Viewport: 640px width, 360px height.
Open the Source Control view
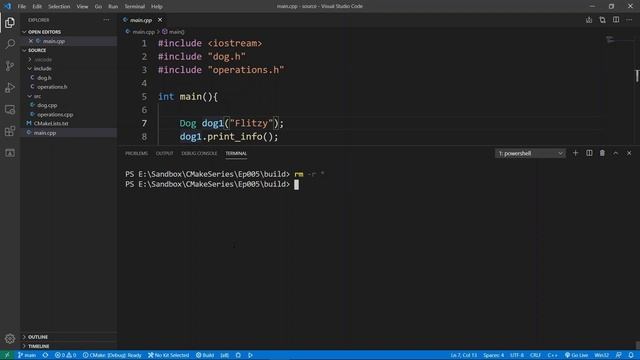click(10, 66)
